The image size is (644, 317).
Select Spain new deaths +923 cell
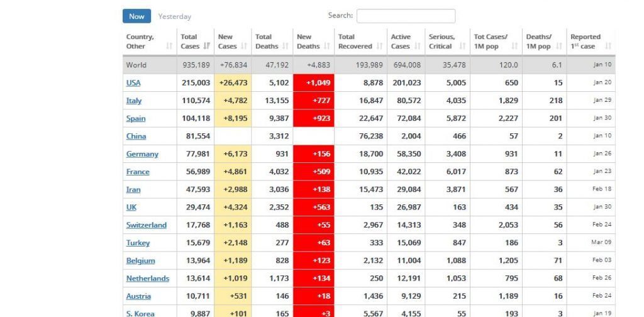tap(314, 118)
